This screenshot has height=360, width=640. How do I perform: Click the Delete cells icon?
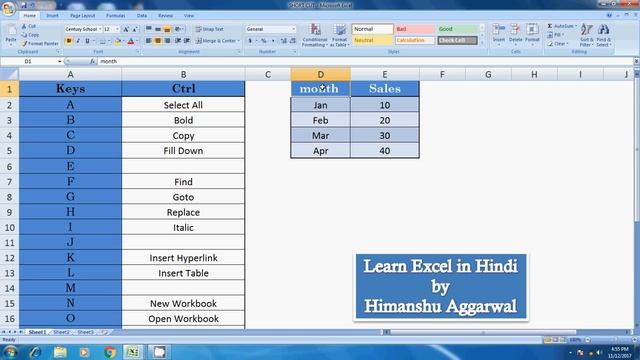516,33
